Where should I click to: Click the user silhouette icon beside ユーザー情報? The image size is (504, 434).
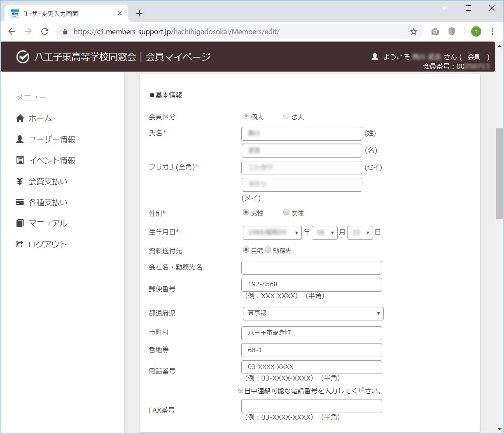click(x=20, y=139)
